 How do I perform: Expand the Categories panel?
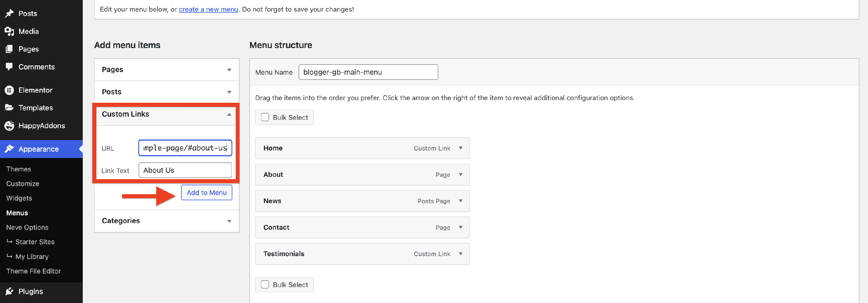click(x=229, y=221)
